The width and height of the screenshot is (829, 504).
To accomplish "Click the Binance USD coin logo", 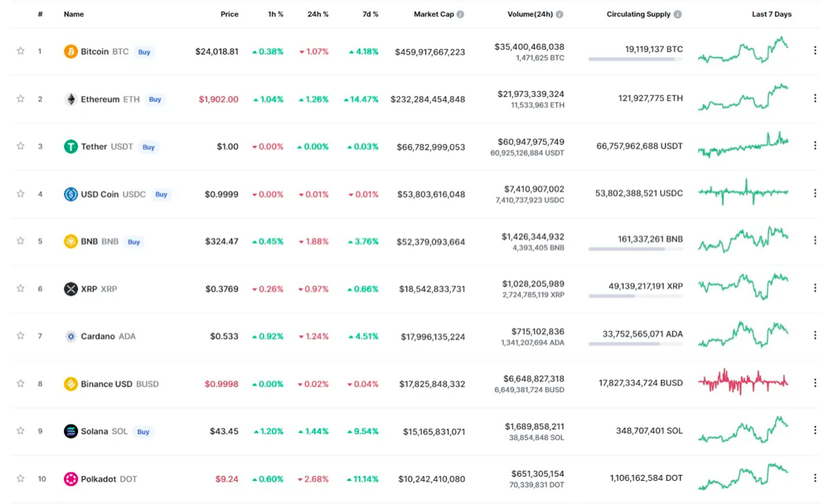I will [x=70, y=384].
